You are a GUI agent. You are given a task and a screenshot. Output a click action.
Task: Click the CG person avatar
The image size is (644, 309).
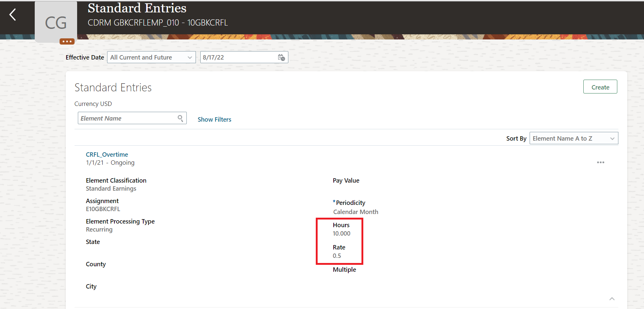pyautogui.click(x=56, y=22)
